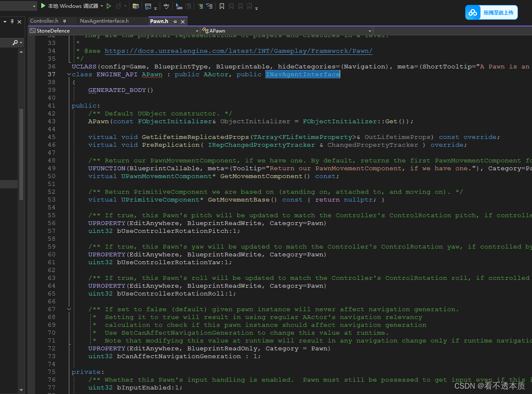Click GENERATED_BODY() on line 39

[x=120, y=90]
